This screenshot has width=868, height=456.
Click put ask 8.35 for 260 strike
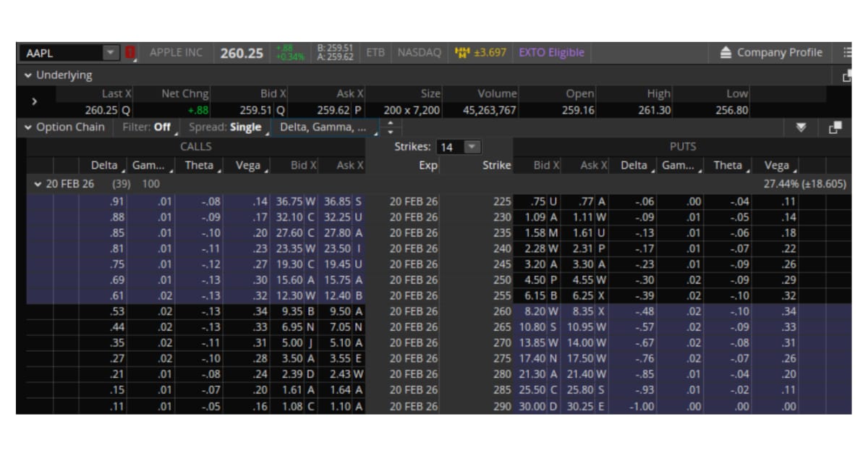[x=585, y=311]
